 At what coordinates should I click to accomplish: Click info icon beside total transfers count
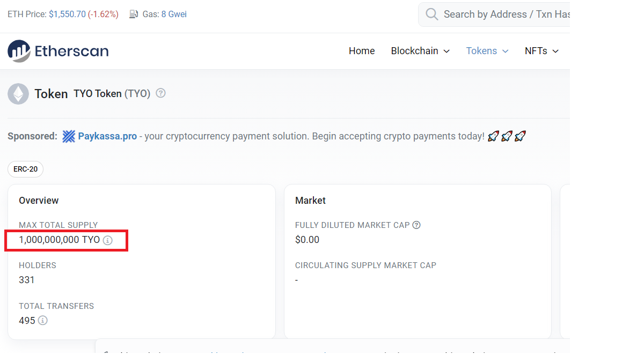pos(42,321)
